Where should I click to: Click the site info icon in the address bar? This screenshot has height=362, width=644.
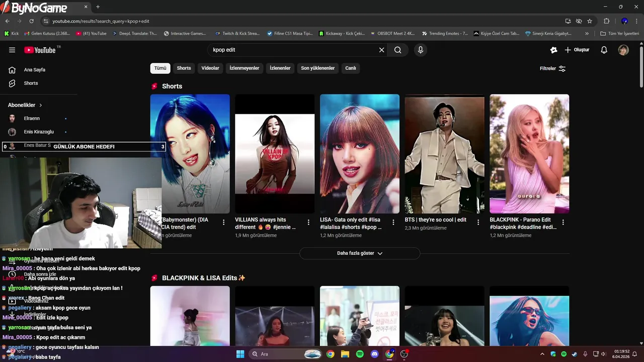coord(46,21)
